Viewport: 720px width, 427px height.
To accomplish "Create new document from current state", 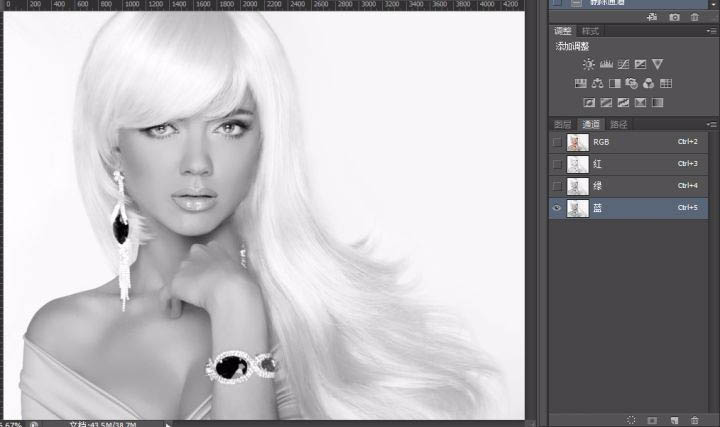I will [x=652, y=17].
